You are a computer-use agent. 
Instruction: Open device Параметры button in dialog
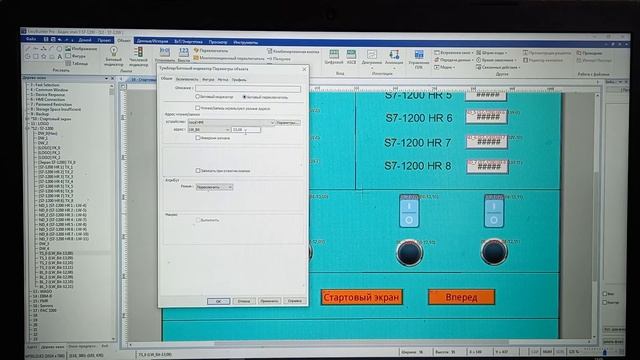point(288,122)
